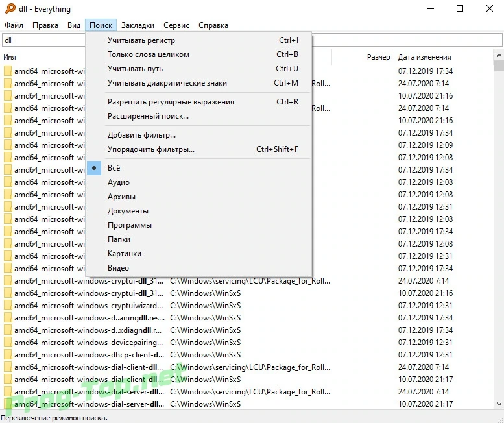The image size is (504, 423).
Task: Select amd64_microsoft-windows-d..airingdll.res... entry
Action: point(90,318)
